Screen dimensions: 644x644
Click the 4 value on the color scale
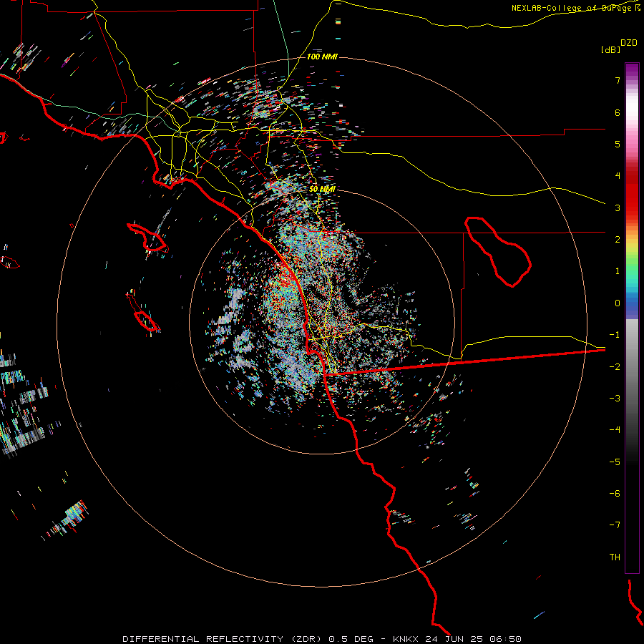pos(618,176)
